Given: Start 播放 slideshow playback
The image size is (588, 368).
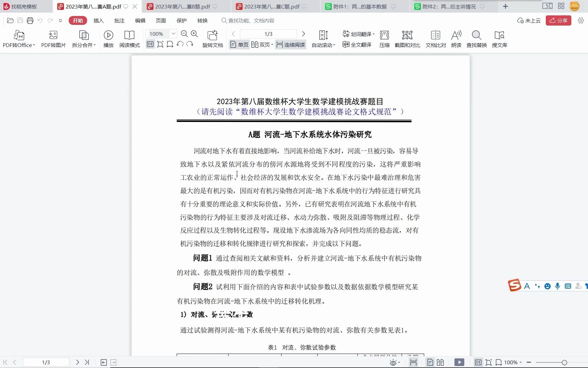Looking at the screenshot, I should [x=108, y=39].
